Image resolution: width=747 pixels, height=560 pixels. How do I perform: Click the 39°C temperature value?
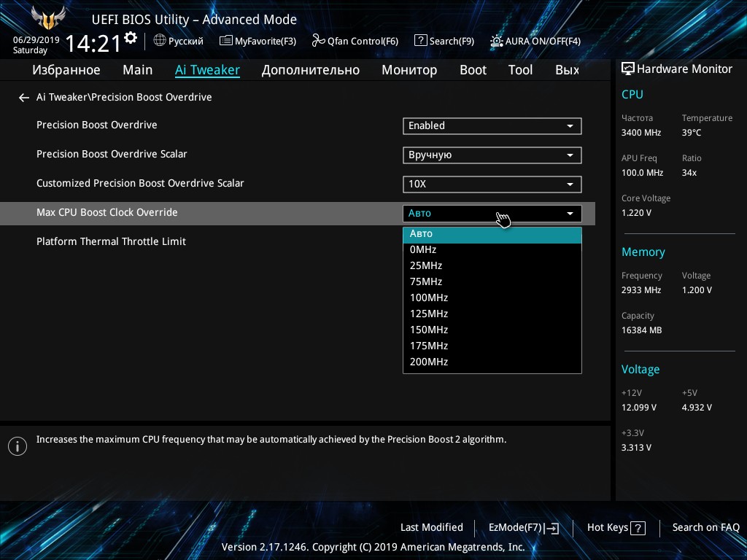pyautogui.click(x=692, y=133)
